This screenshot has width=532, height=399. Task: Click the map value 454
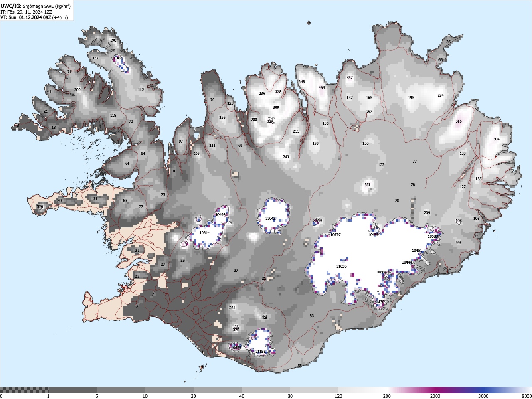(x=322, y=88)
